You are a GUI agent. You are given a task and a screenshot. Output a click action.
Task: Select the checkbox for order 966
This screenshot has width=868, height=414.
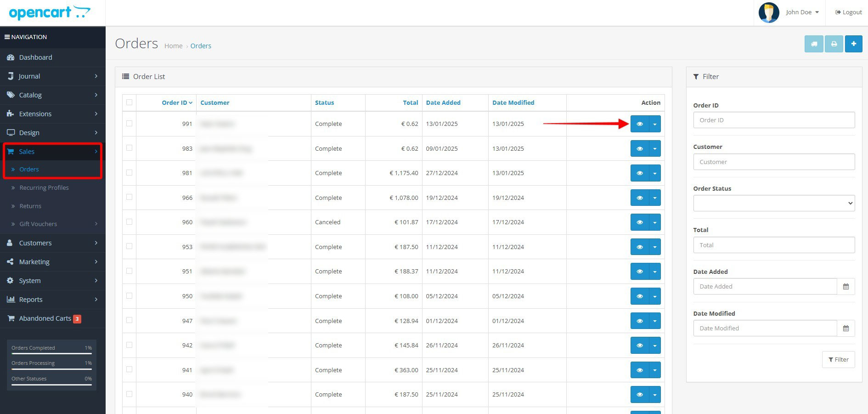(129, 197)
